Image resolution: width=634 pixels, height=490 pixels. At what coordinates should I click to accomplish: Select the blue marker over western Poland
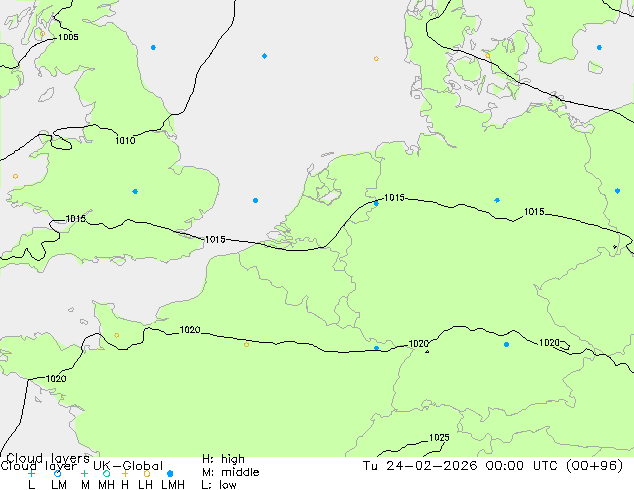[617, 191]
